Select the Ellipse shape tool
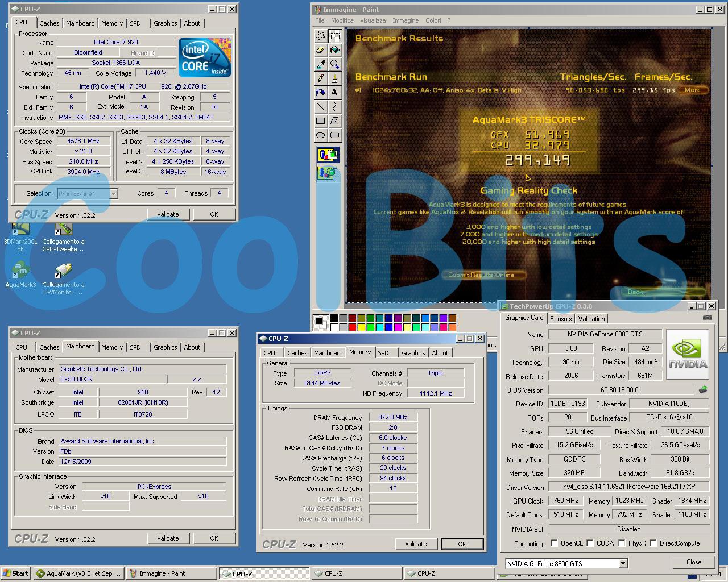 (321, 135)
